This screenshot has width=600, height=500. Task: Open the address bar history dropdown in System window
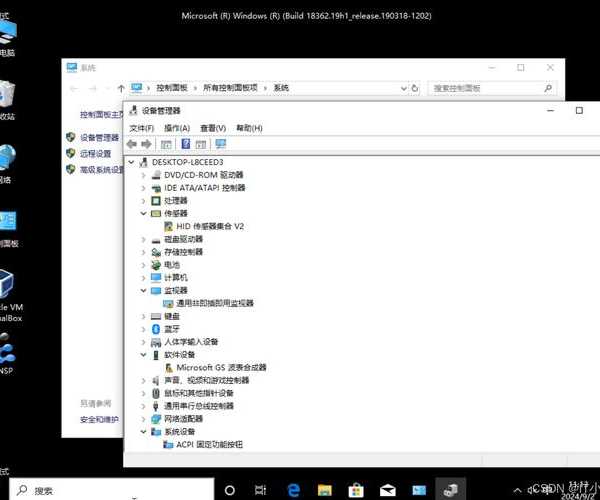tap(404, 88)
